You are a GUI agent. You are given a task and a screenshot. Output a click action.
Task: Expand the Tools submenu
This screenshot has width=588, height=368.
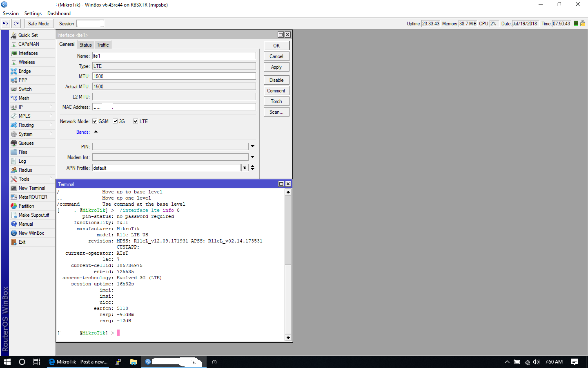(51, 179)
